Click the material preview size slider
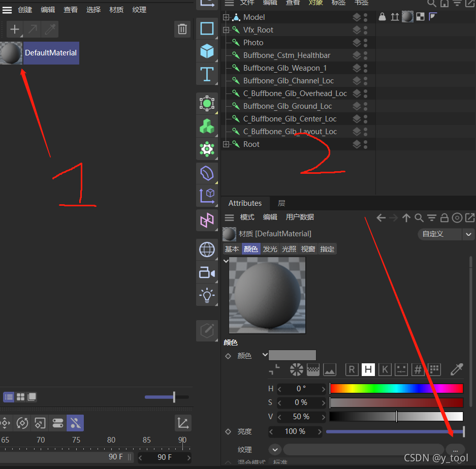 click(167, 397)
